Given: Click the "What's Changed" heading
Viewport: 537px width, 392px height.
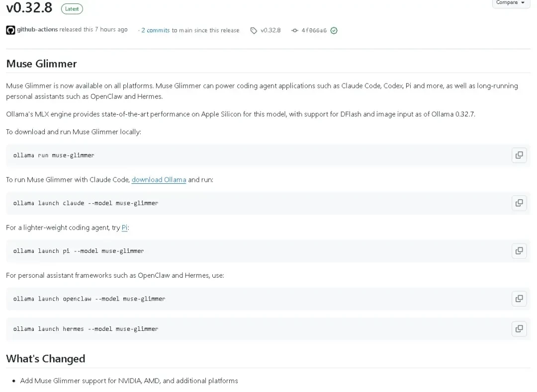Looking at the screenshot, I should tap(46, 359).
